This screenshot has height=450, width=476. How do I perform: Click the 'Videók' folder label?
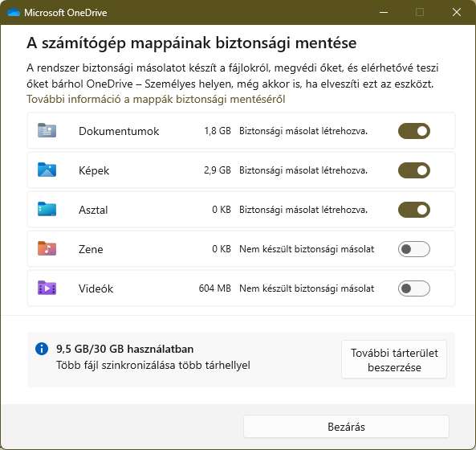(96, 288)
